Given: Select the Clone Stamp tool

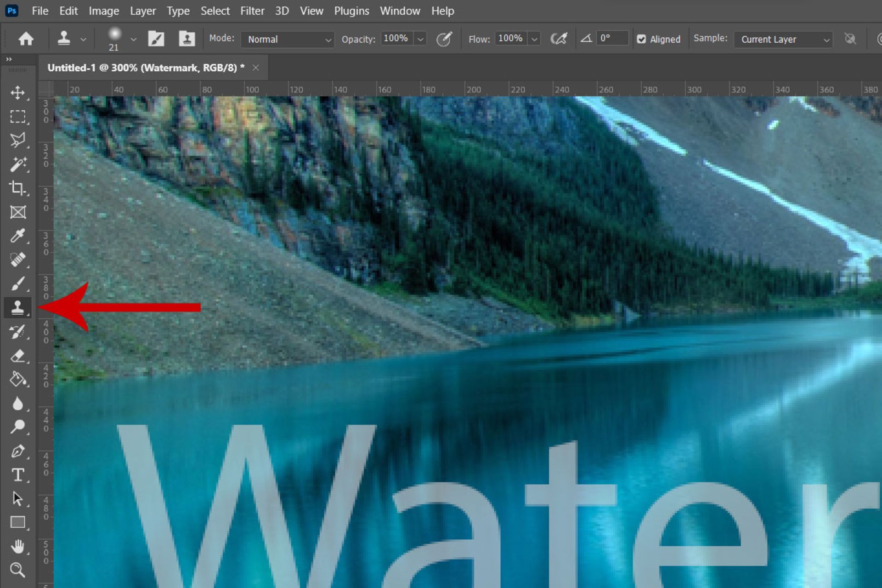Looking at the screenshot, I should 17,307.
